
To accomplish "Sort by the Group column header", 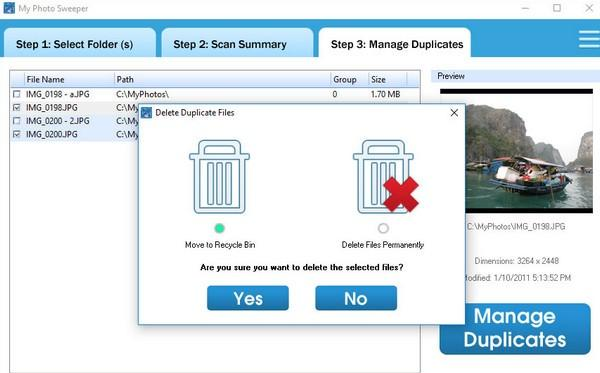I will point(349,80).
